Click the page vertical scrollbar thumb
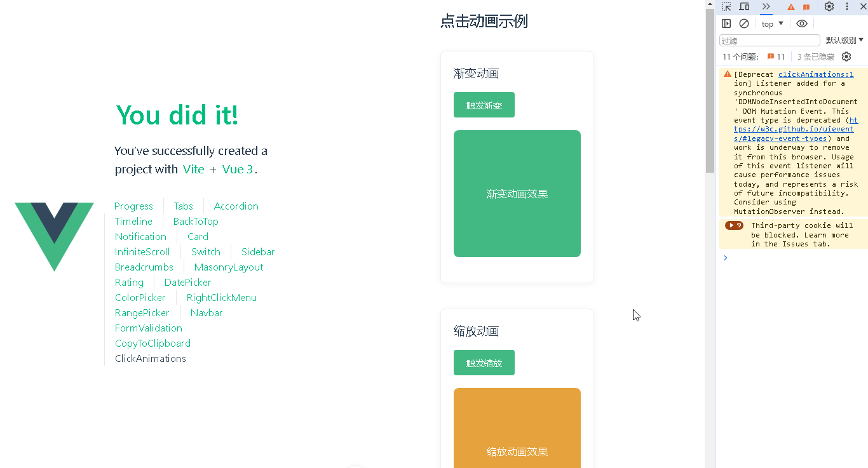The width and height of the screenshot is (868, 468). coord(710,90)
